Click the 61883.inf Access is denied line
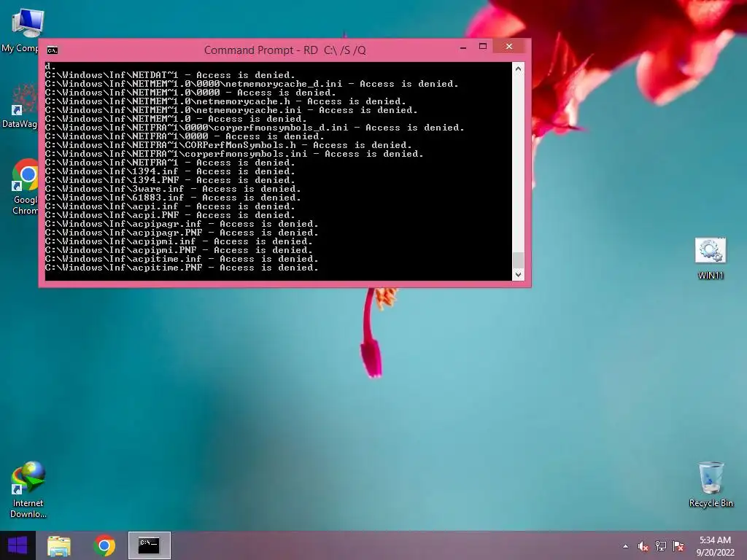 (173, 198)
